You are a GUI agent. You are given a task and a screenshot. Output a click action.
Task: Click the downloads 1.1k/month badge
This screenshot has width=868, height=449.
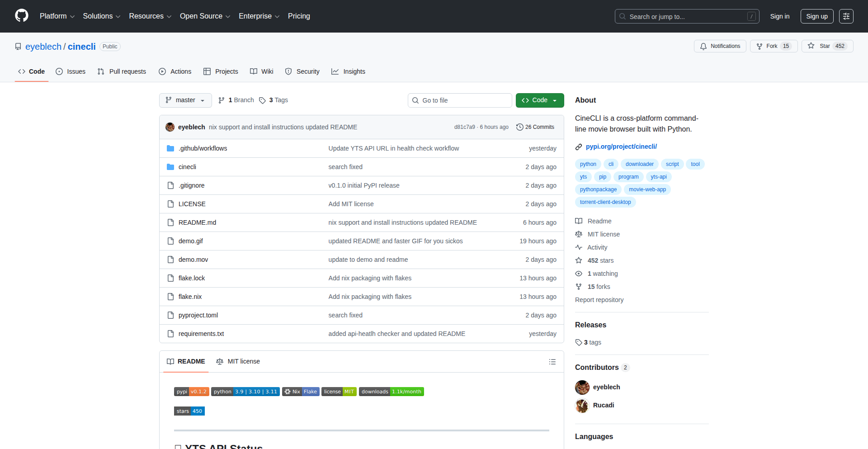392,392
